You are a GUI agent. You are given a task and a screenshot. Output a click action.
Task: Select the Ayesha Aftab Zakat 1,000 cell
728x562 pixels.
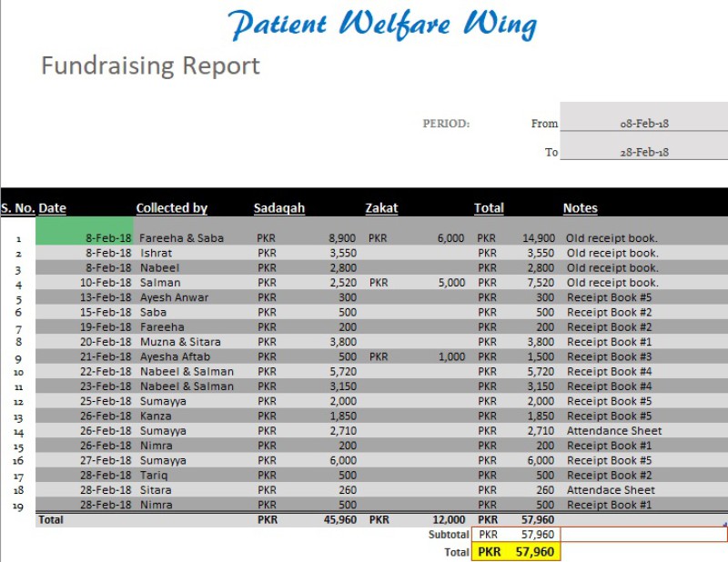coord(450,356)
